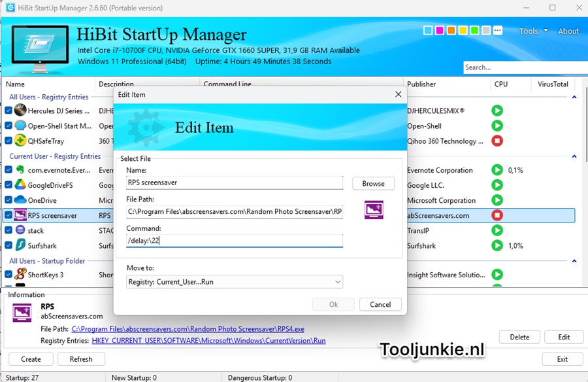Click the Evernote elephant icon
588x382 pixels.
pos(20,170)
